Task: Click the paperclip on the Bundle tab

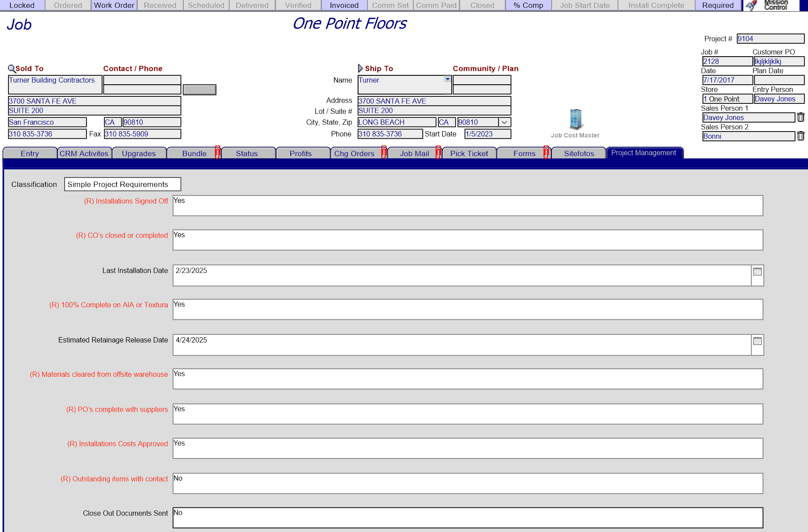Action: pyautogui.click(x=217, y=153)
